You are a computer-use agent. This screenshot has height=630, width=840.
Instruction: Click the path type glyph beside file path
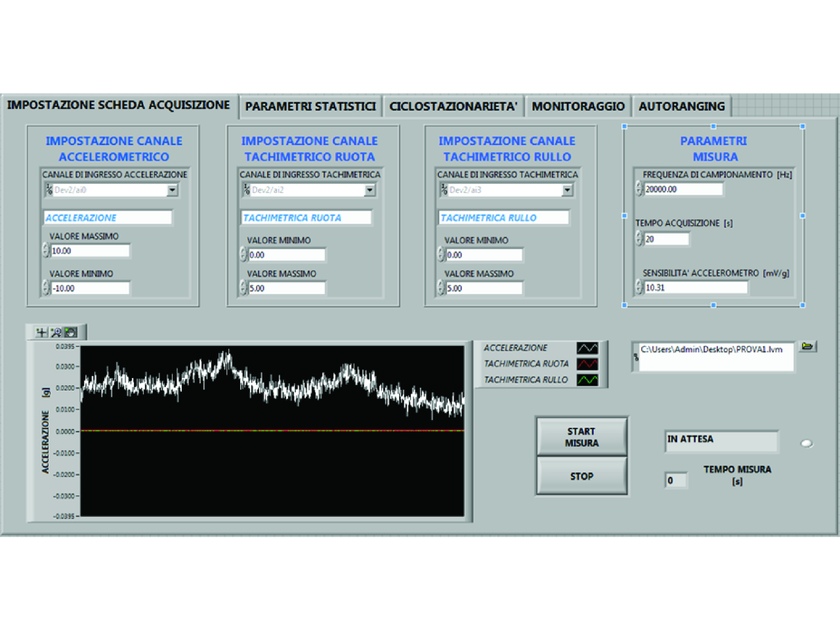point(636,356)
